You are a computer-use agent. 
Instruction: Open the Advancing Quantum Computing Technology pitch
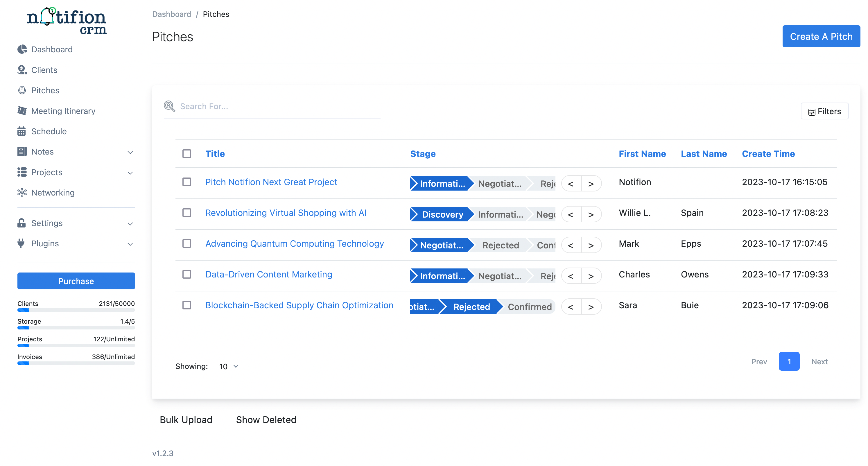coord(294,243)
